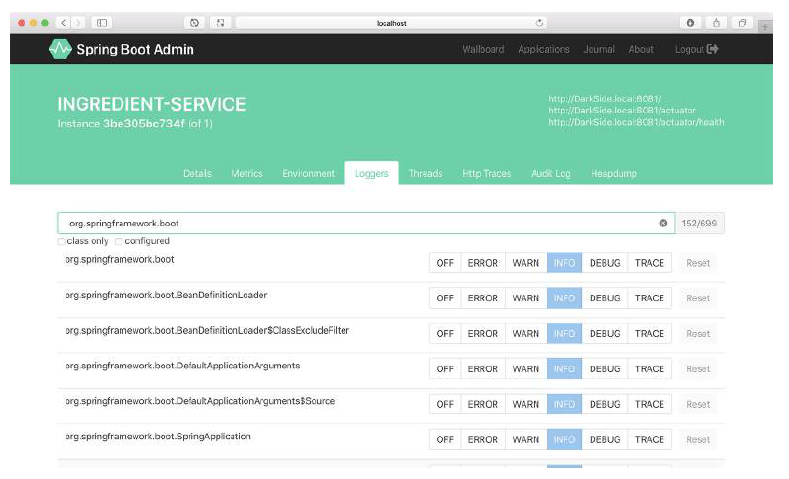Open Applications in the top navigation
Screen dimensions: 789x479
coord(544,49)
